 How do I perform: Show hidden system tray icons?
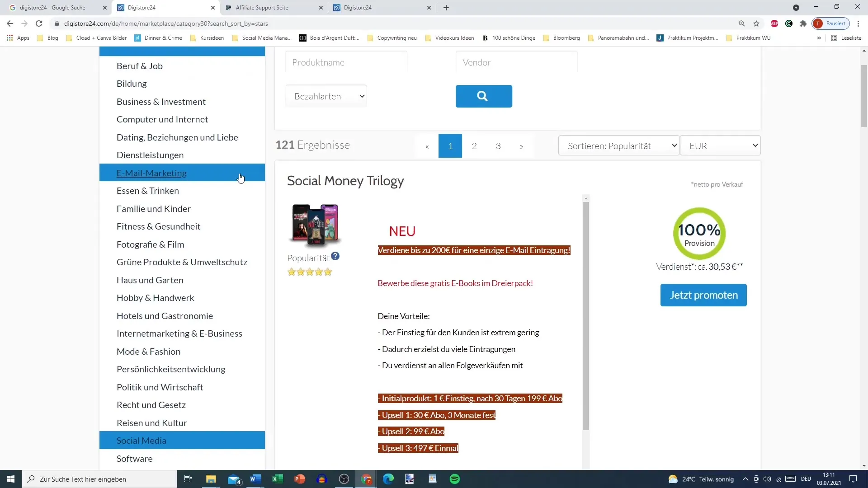tap(745, 479)
